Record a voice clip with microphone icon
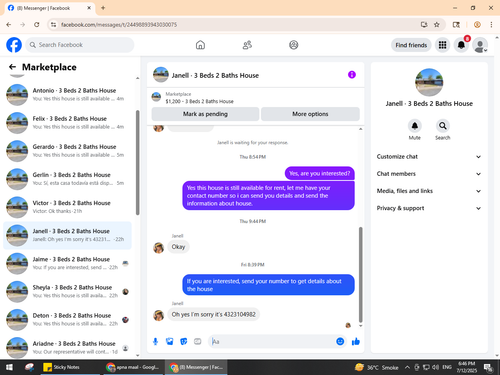The image size is (500, 375). tap(155, 341)
